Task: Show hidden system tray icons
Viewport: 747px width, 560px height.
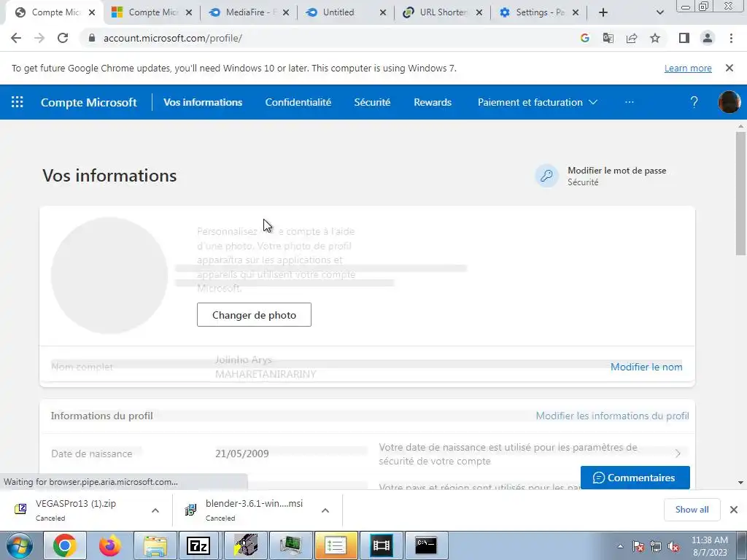Action: [620, 547]
